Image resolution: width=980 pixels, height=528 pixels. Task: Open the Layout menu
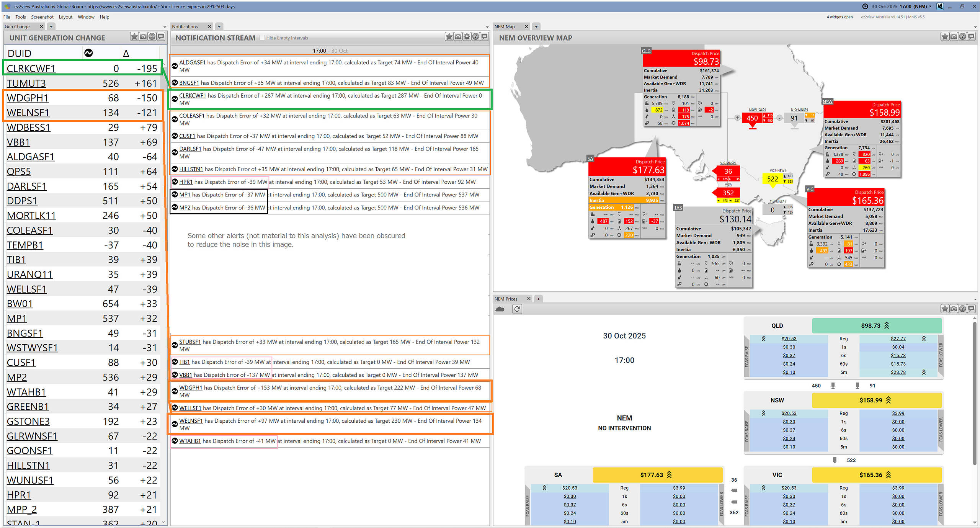point(65,17)
